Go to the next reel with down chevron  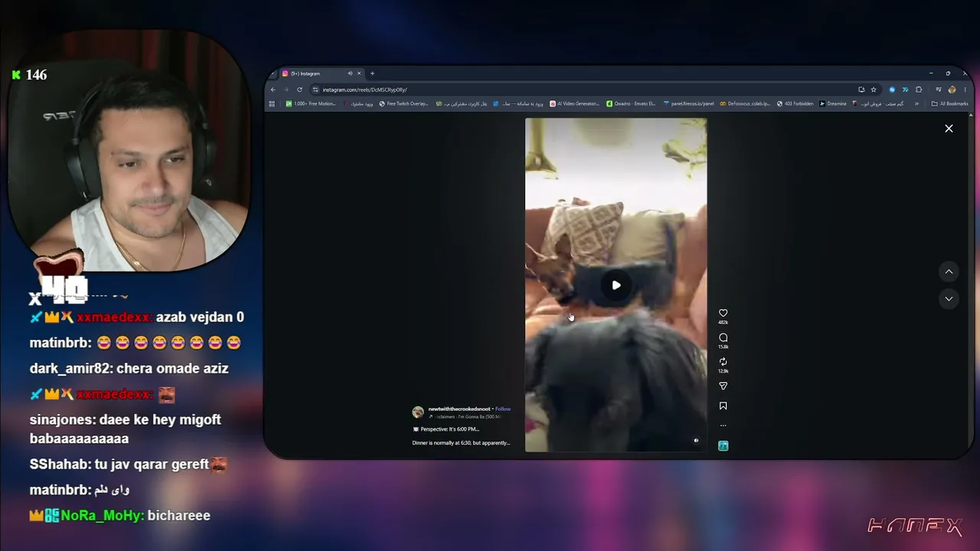949,299
